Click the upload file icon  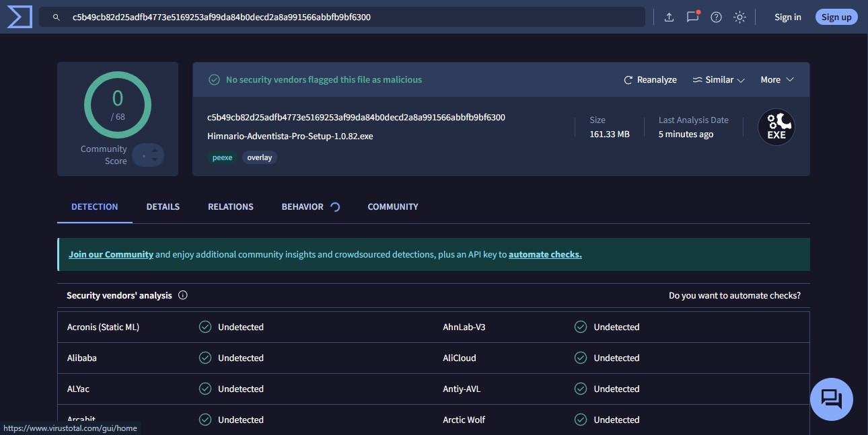coord(669,17)
